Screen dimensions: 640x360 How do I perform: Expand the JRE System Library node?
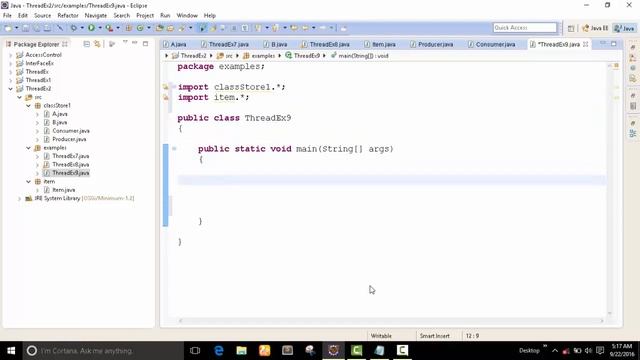coord(19,198)
